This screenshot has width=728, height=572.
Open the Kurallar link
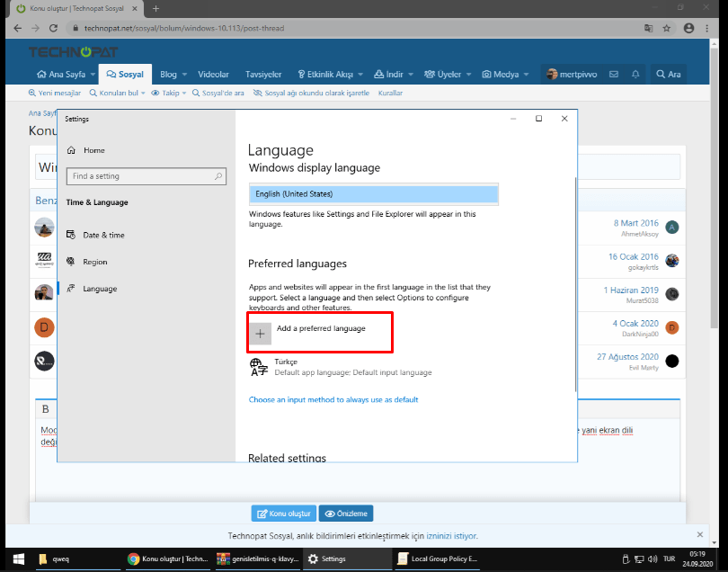pyautogui.click(x=390, y=93)
